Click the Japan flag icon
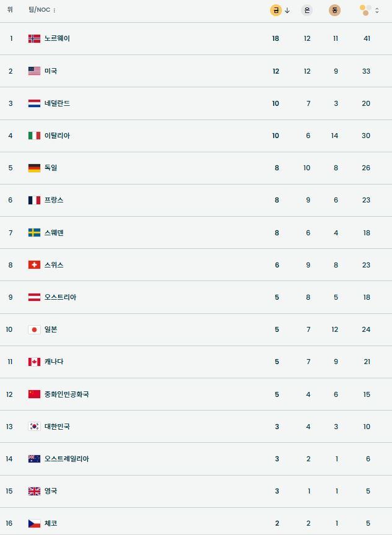The width and height of the screenshot is (392, 535). tap(34, 329)
